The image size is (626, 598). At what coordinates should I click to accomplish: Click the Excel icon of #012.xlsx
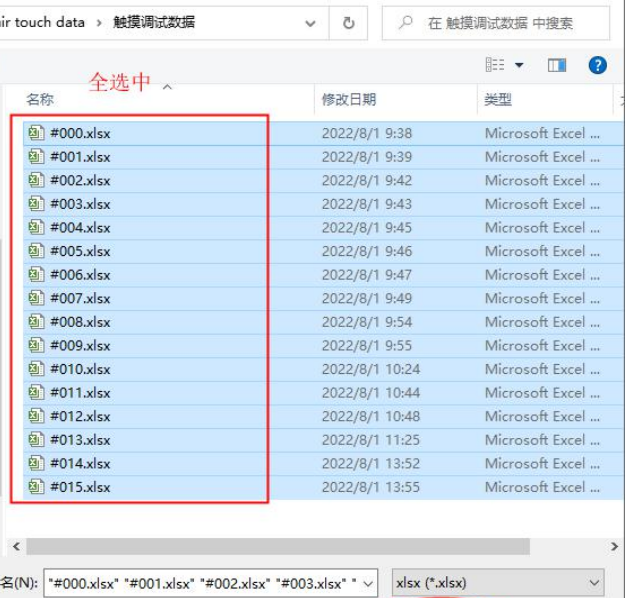pyautogui.click(x=36, y=416)
